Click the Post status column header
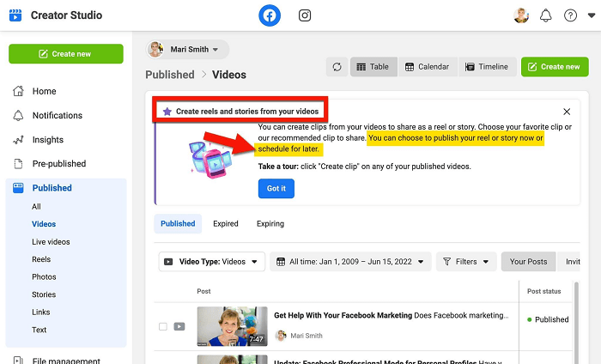Image resolution: width=601 pixels, height=364 pixels. coord(543,291)
